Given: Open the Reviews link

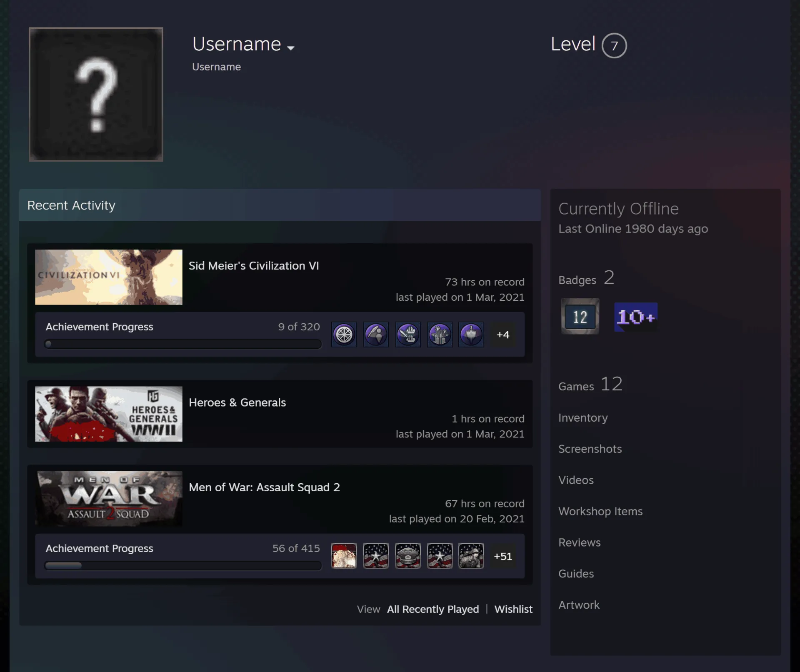Looking at the screenshot, I should (x=580, y=542).
